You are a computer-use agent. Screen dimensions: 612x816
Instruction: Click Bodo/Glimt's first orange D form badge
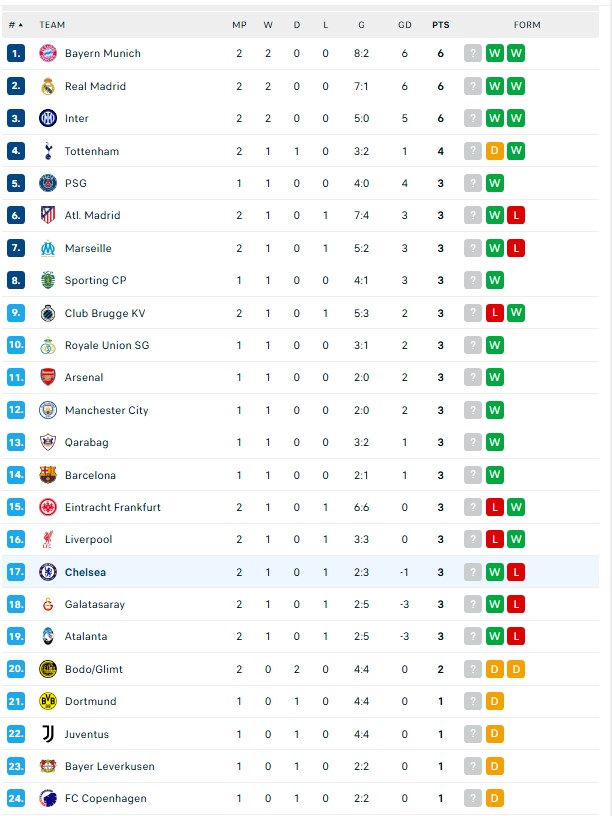(x=495, y=669)
